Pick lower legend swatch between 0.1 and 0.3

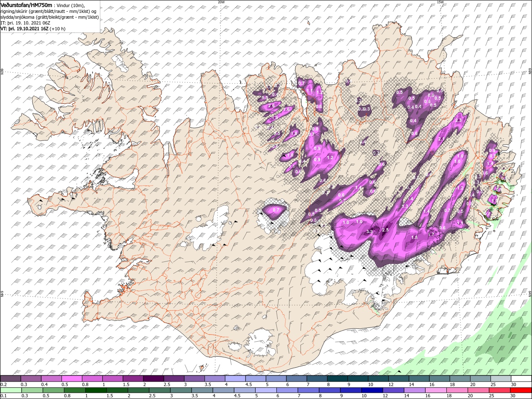(10, 390)
